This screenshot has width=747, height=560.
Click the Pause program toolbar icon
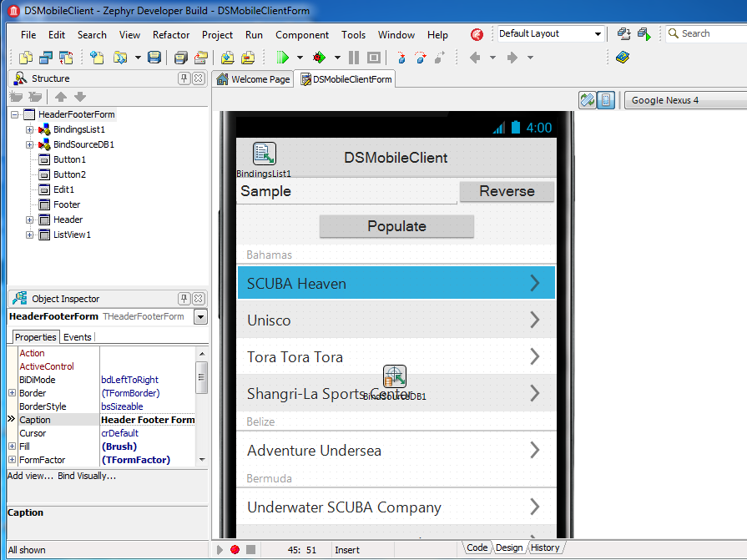click(354, 58)
